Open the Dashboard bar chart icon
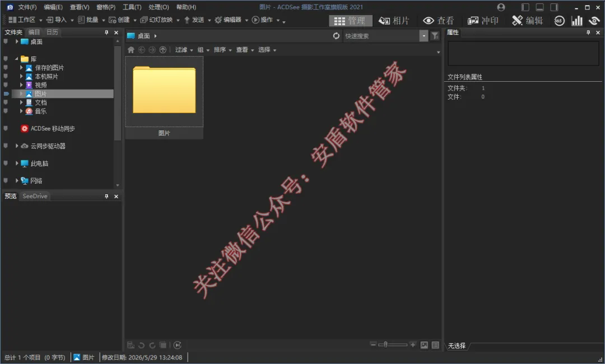This screenshot has width=605, height=364. (x=577, y=21)
